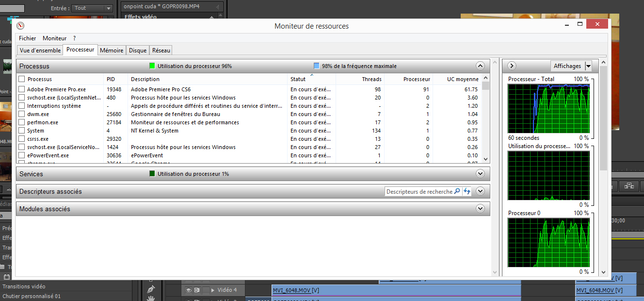Collapse the Processus section chevron
644x301 pixels.
(x=480, y=66)
